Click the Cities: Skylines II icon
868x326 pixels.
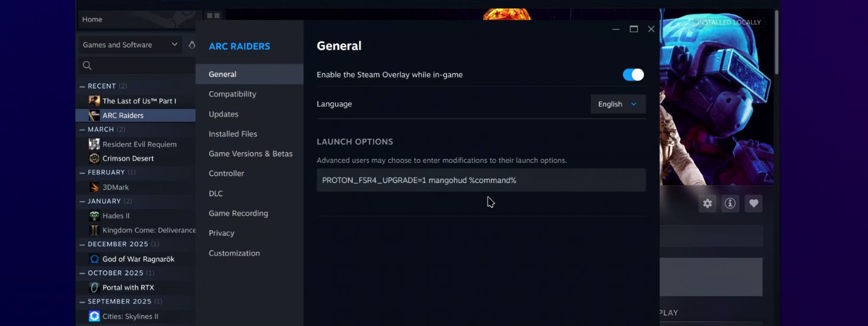94,316
